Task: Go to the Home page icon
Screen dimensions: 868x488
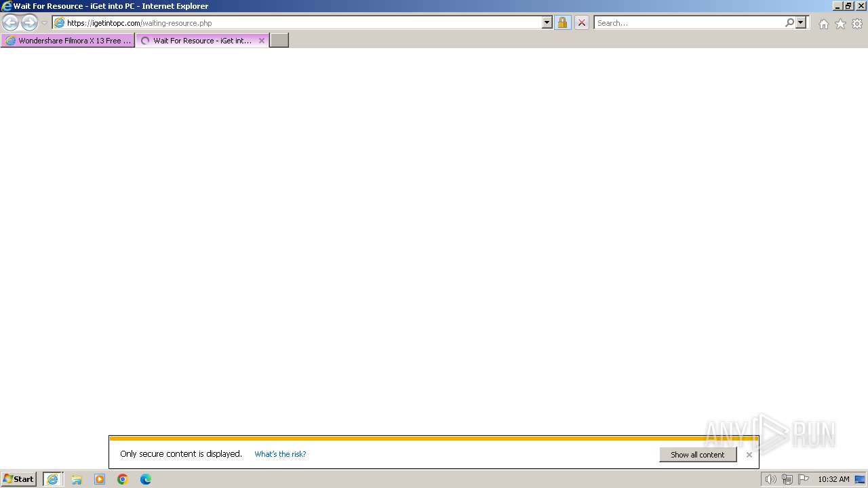Action: click(823, 24)
